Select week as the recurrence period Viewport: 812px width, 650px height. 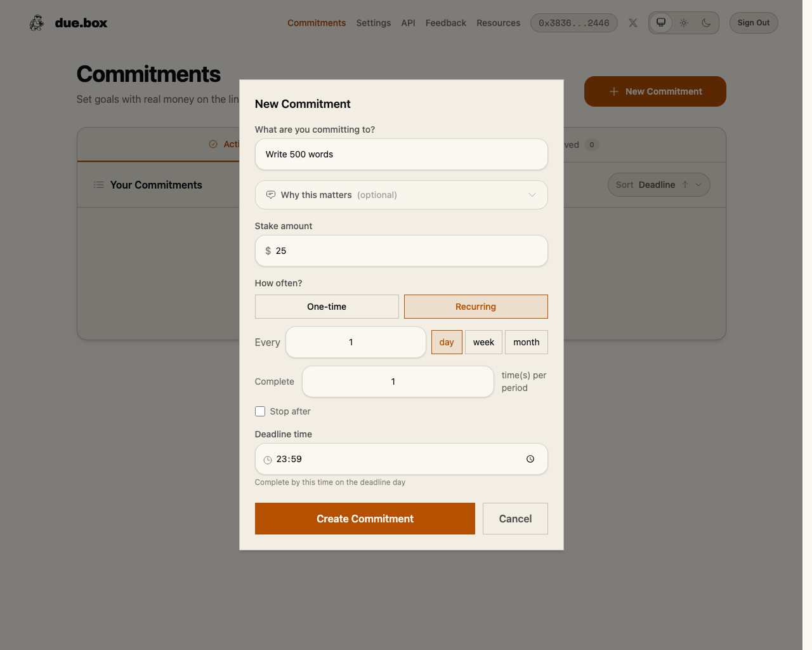(x=483, y=342)
